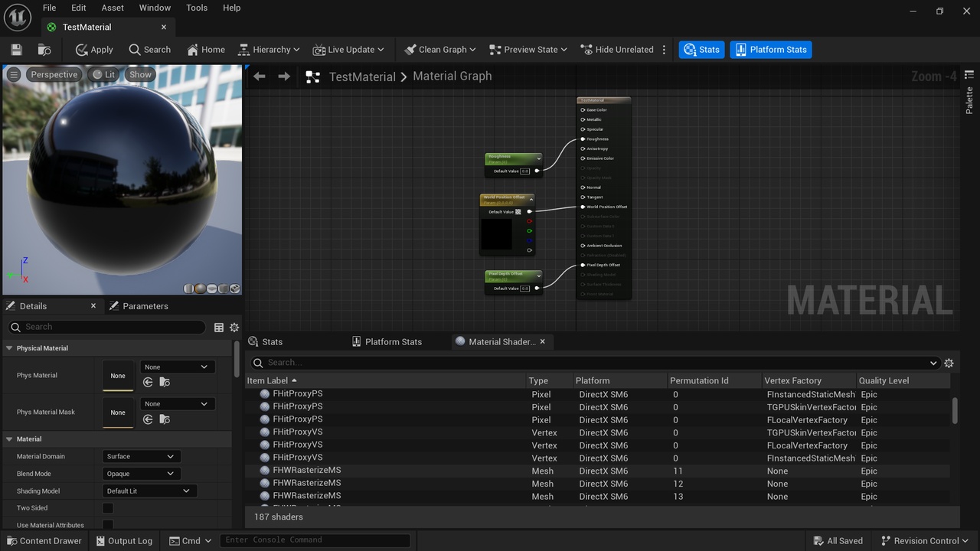
Task: Switch to the Parameters tab
Action: point(138,306)
